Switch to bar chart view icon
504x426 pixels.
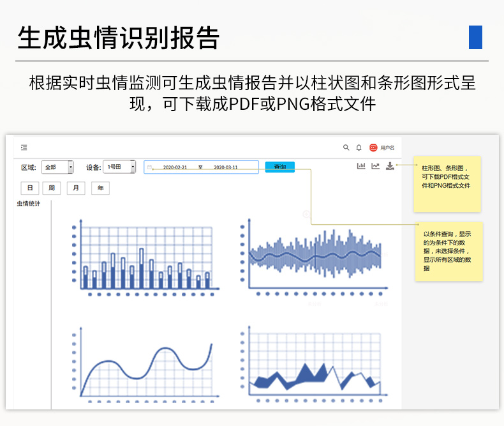coord(361,166)
